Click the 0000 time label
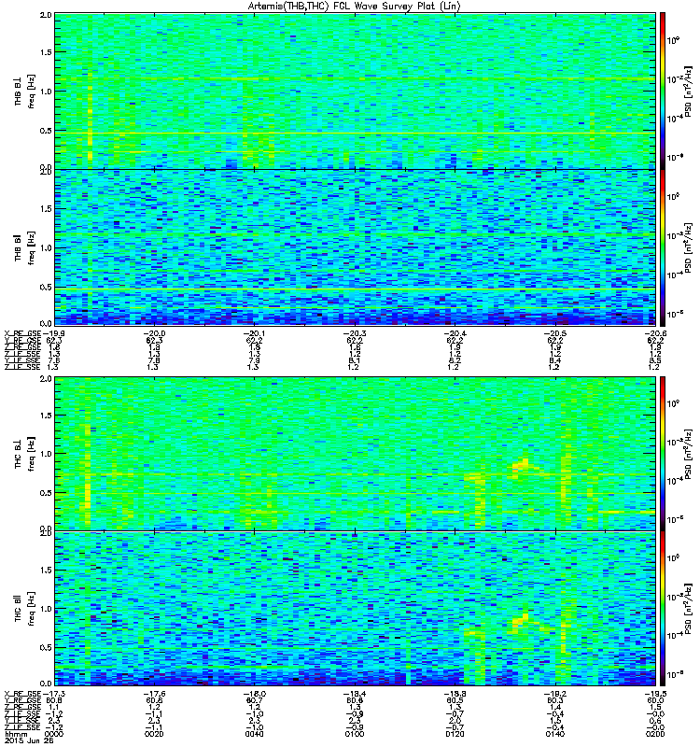700x747 pixels. pos(53,734)
